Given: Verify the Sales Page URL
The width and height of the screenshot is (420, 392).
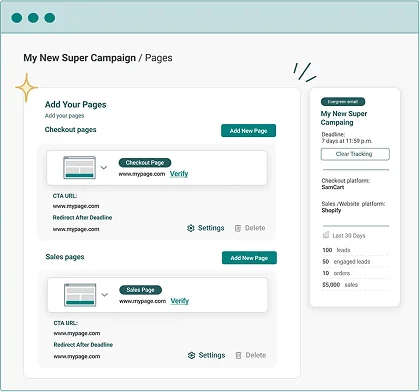Looking at the screenshot, I should (x=180, y=301).
